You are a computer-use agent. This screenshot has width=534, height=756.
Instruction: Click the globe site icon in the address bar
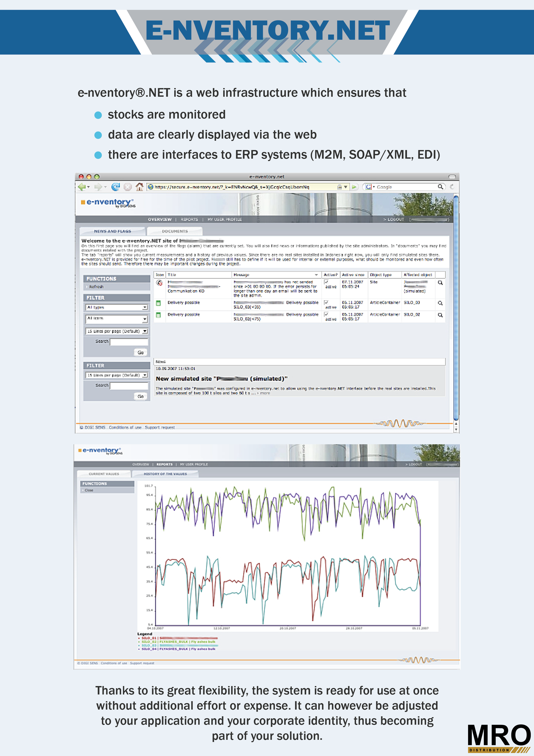[151, 187]
